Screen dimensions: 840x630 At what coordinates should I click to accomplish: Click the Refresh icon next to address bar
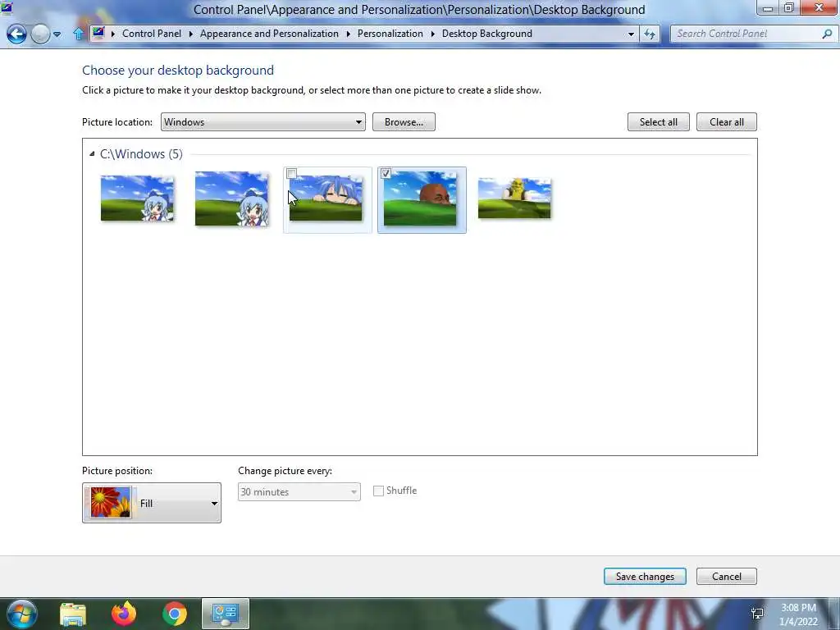point(650,34)
